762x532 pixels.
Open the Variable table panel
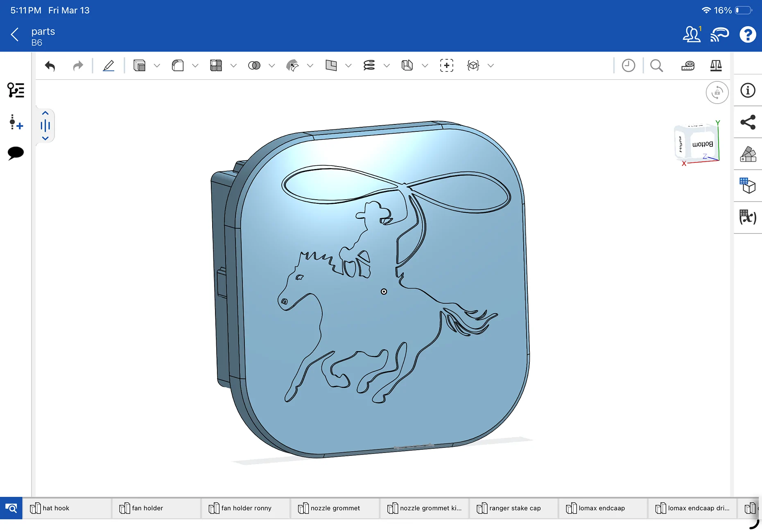click(748, 217)
